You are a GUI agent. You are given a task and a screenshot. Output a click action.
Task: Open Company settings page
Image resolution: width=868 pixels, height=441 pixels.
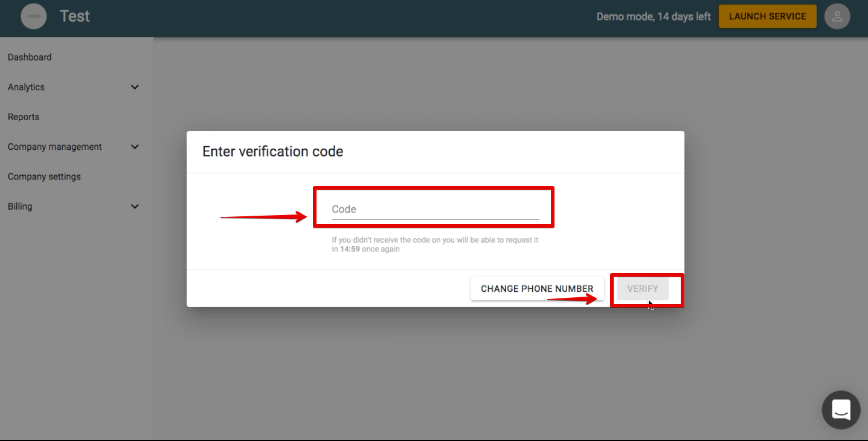click(44, 176)
